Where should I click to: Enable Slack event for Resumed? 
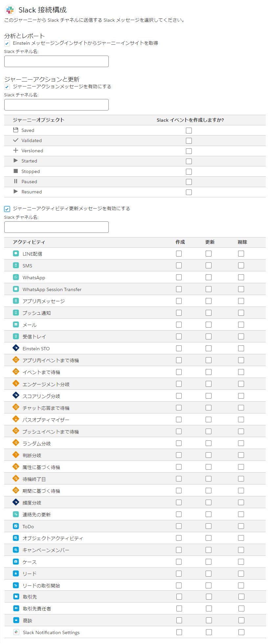click(189, 192)
